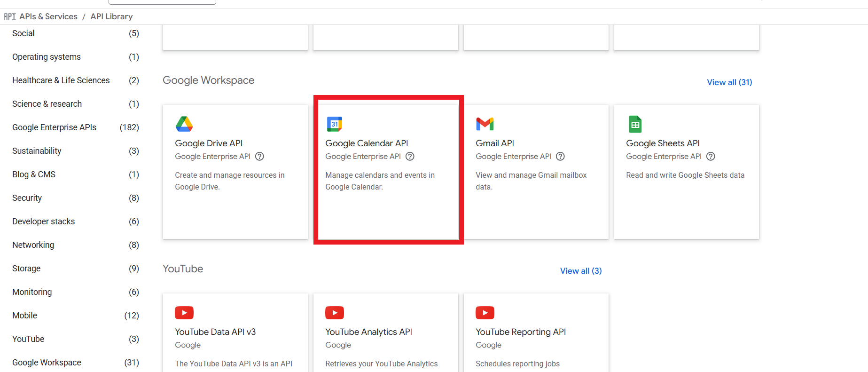Screen dimensions: 868x372
Task: Click 'Create and manage resources in Google Drive.' description
Action: tap(230, 181)
